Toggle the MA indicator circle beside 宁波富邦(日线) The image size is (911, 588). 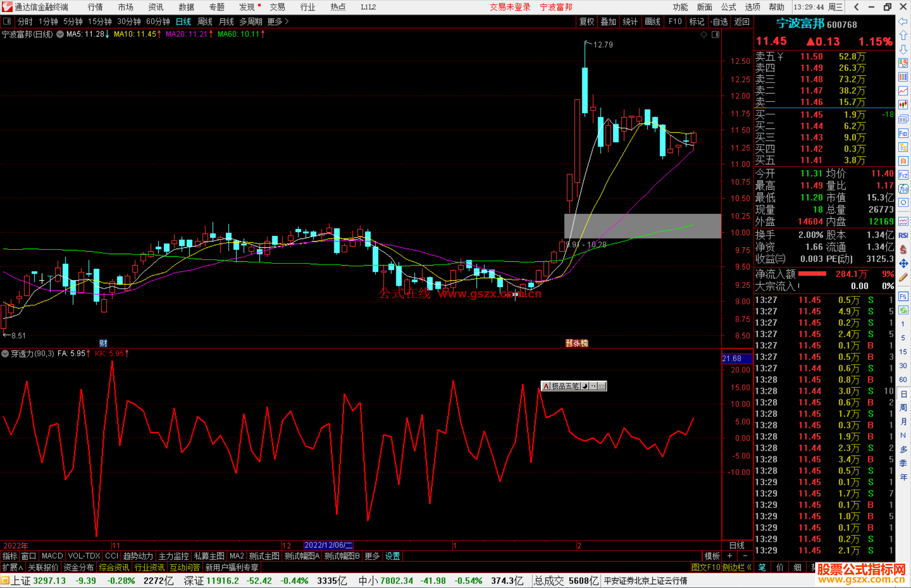click(60, 34)
